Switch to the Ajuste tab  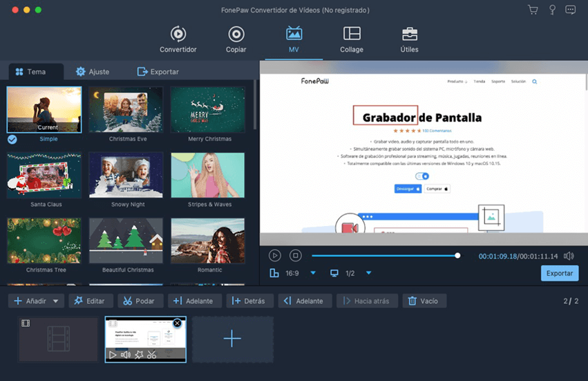point(93,72)
